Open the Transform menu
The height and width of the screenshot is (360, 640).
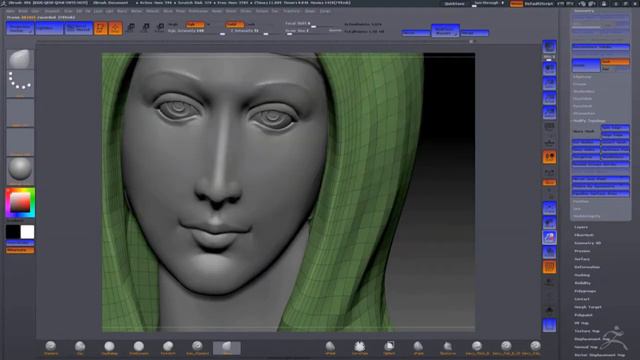pos(291,11)
